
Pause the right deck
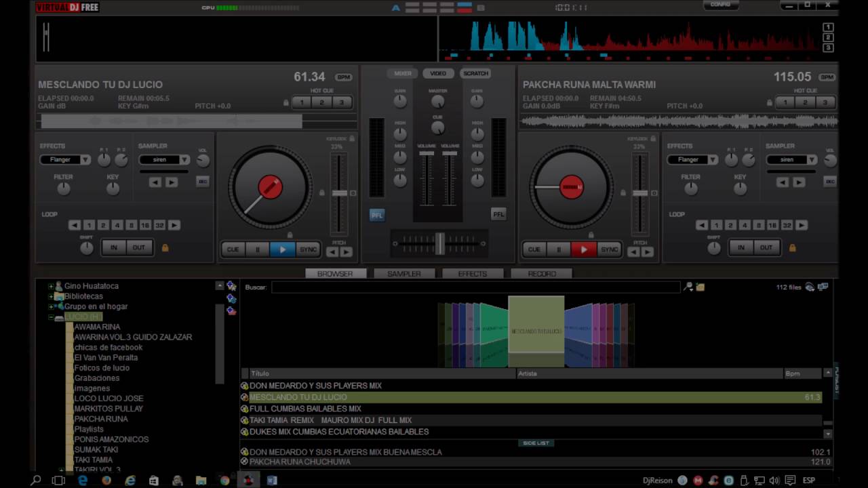tap(558, 249)
